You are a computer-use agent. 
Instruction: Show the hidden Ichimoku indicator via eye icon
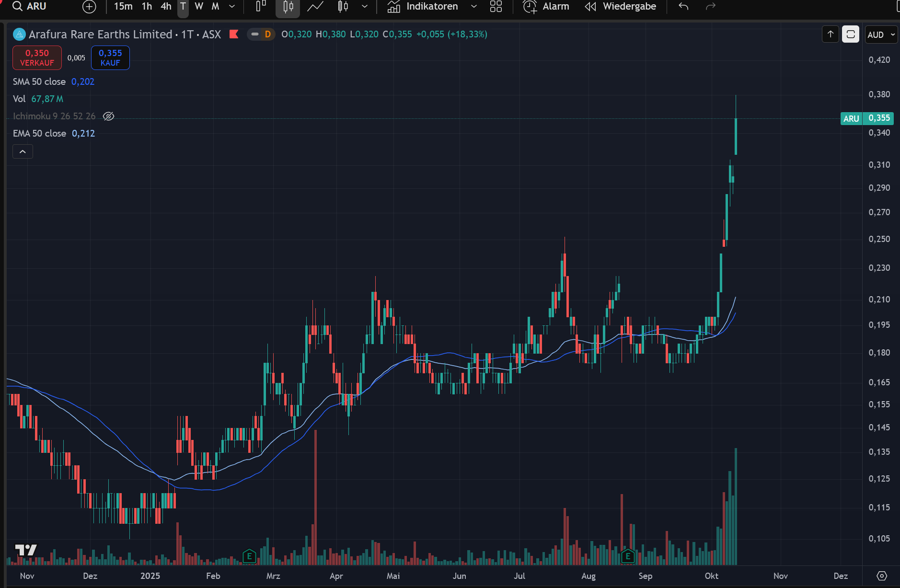click(109, 116)
